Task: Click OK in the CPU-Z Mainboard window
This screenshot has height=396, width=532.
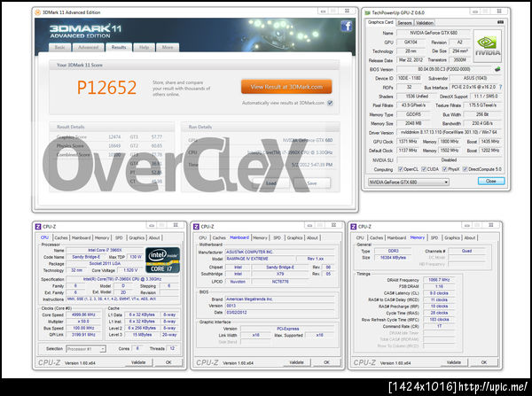Action: (326, 362)
